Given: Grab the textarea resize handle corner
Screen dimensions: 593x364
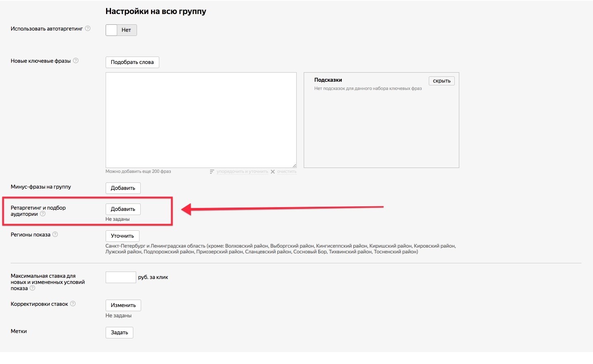Looking at the screenshot, I should pyautogui.click(x=294, y=165).
